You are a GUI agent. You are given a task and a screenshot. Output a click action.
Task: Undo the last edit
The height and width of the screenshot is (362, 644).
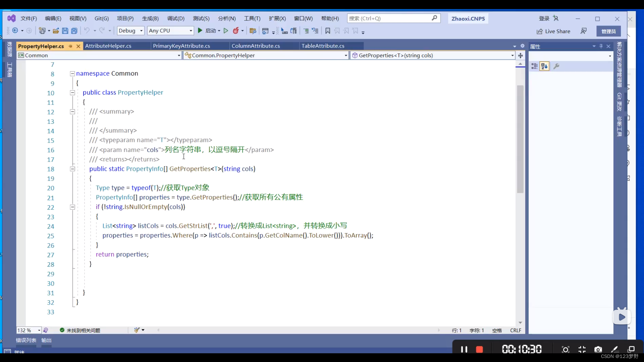click(x=87, y=31)
